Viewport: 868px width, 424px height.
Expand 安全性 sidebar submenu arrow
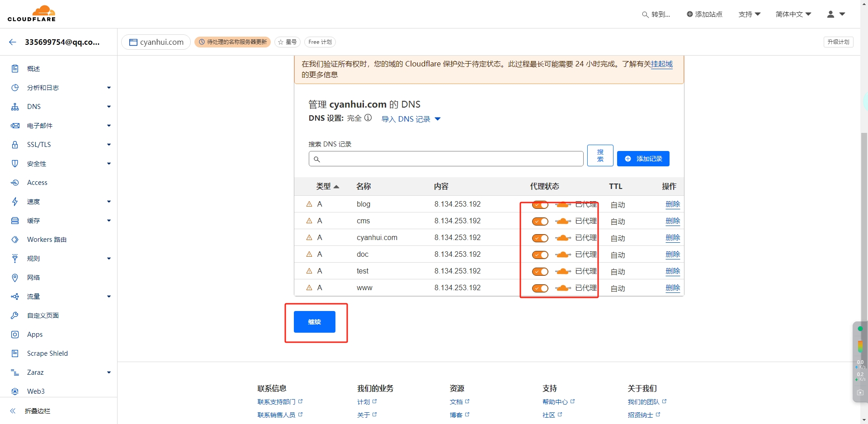coord(109,164)
